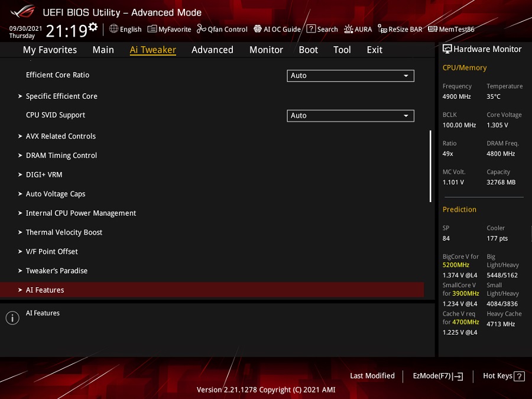Open the highlighted AI Features submenu
Image resolution: width=532 pixels, height=399 pixels.
pos(212,290)
